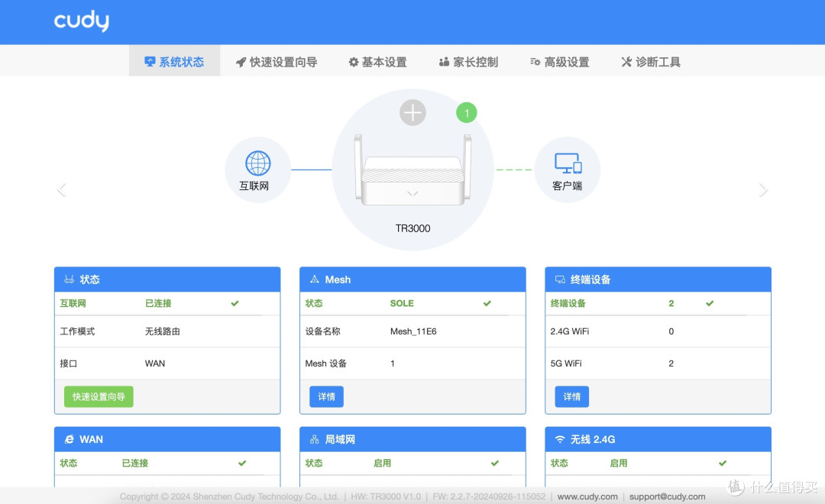Click the 互联网 已连接 status text
825x504 pixels.
158,303
